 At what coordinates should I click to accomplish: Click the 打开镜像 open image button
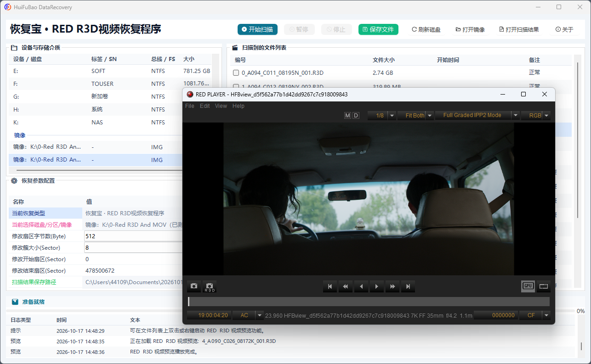pyautogui.click(x=470, y=29)
